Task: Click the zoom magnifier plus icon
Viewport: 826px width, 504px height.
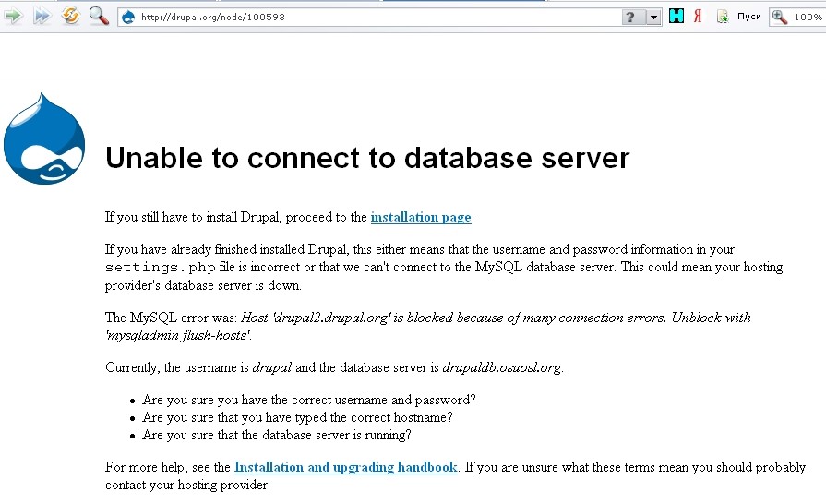Action: 780,17
